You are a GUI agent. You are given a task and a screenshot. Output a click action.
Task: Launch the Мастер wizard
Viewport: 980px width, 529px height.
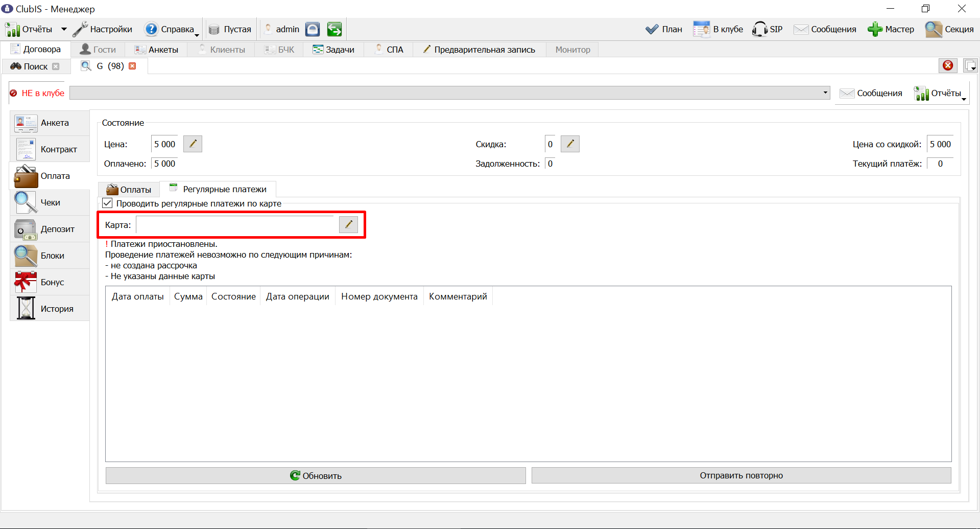(891, 29)
